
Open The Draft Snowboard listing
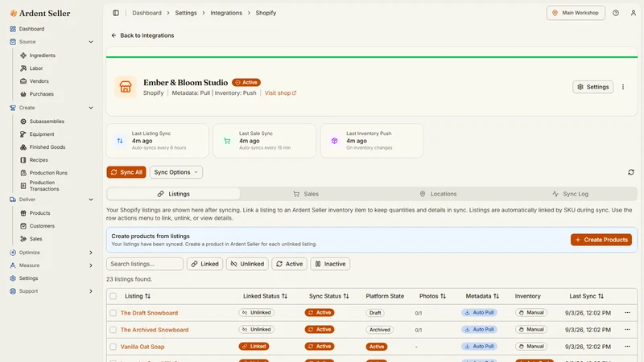[x=149, y=313]
